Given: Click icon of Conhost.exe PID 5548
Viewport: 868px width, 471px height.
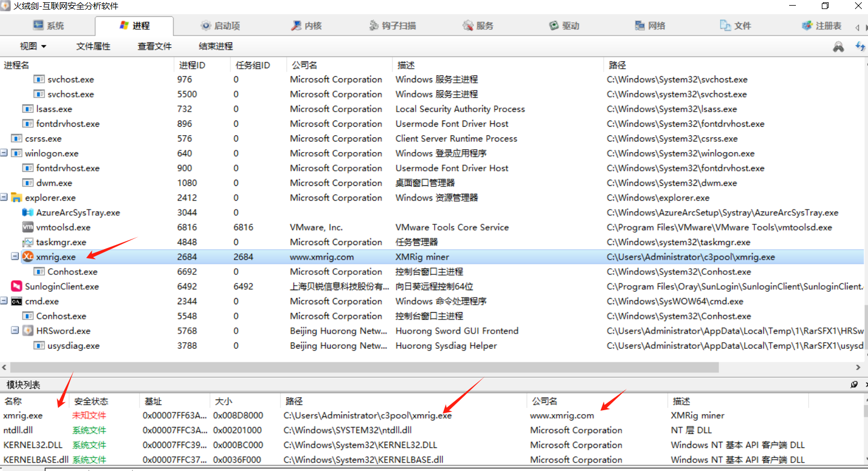Looking at the screenshot, I should 28,316.
